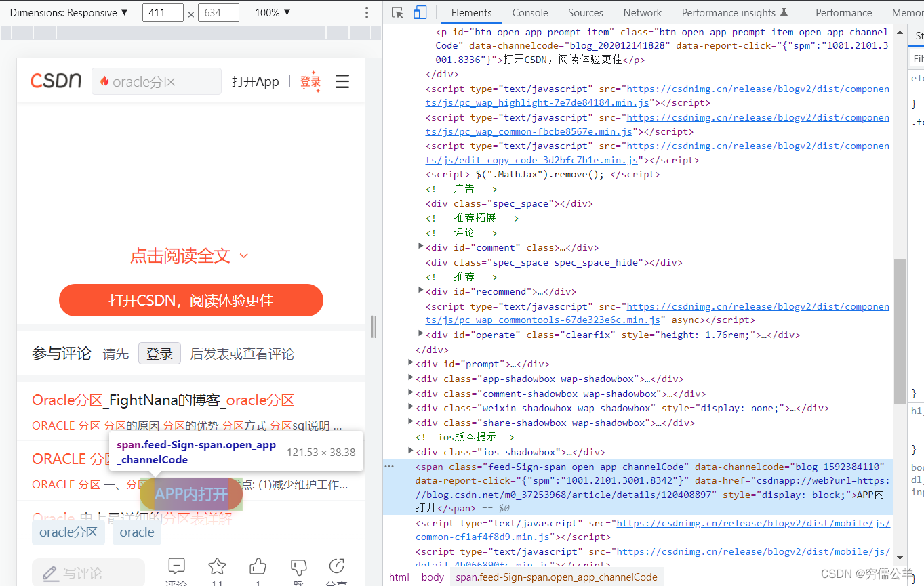Click the oracle tag chip
The image size is (924, 586).
[137, 532]
